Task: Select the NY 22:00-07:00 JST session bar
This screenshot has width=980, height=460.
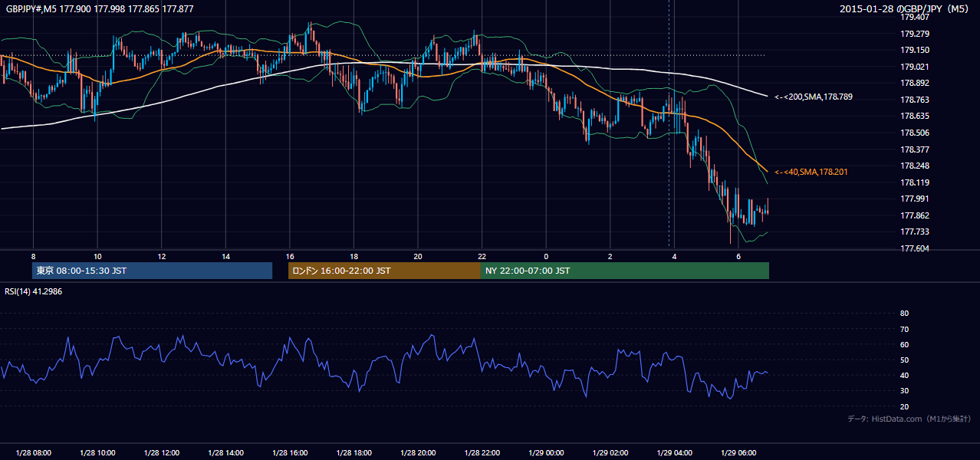Action: pyautogui.click(x=624, y=271)
